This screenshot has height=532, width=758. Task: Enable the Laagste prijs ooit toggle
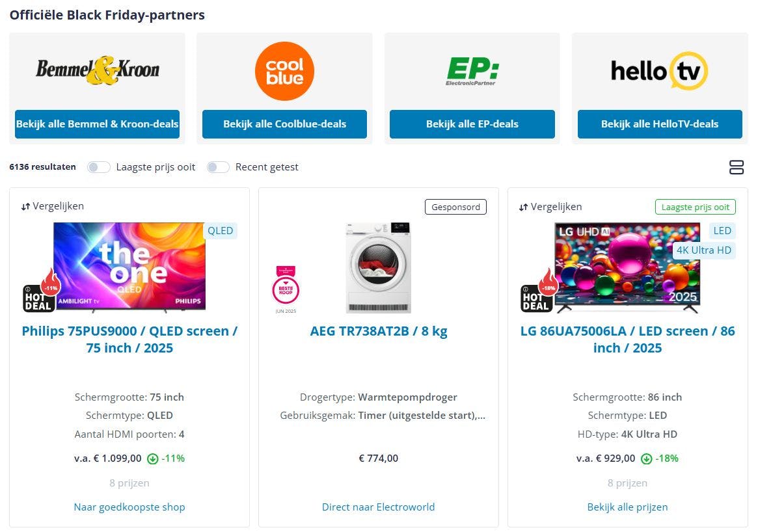tap(99, 167)
